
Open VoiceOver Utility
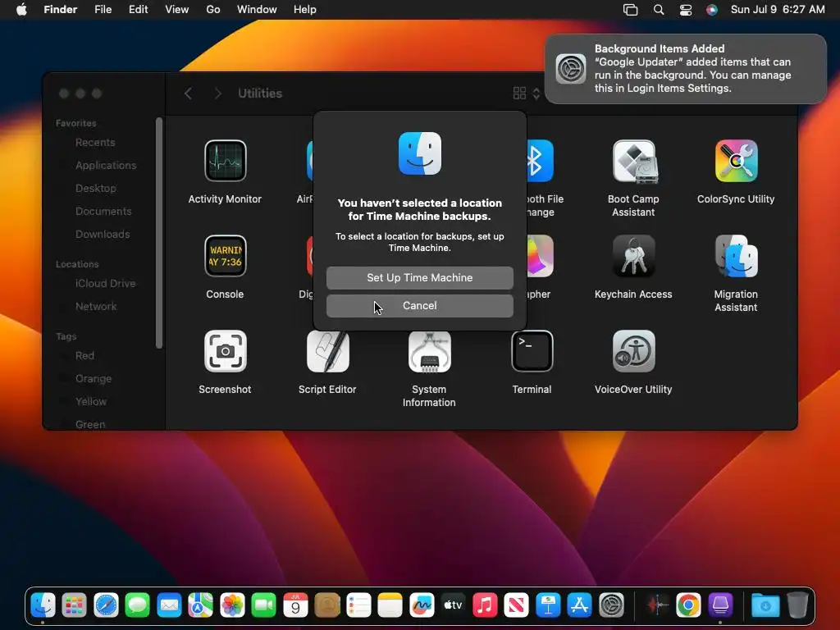tap(633, 351)
